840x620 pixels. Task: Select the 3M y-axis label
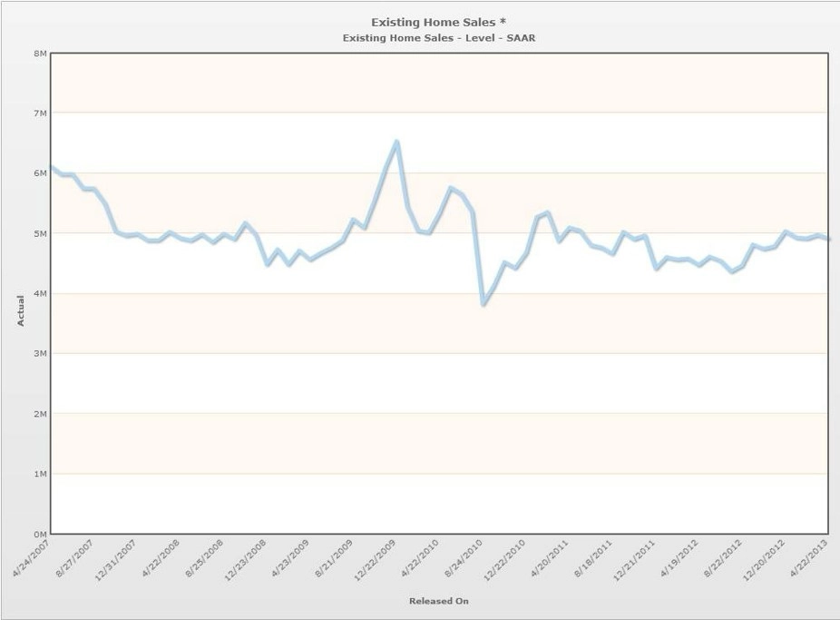point(40,354)
